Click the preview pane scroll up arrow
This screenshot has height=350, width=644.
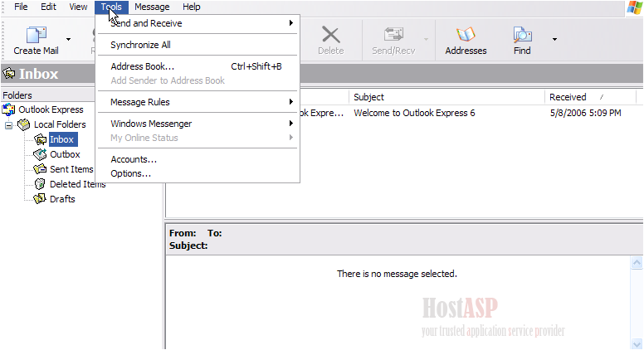(637, 263)
